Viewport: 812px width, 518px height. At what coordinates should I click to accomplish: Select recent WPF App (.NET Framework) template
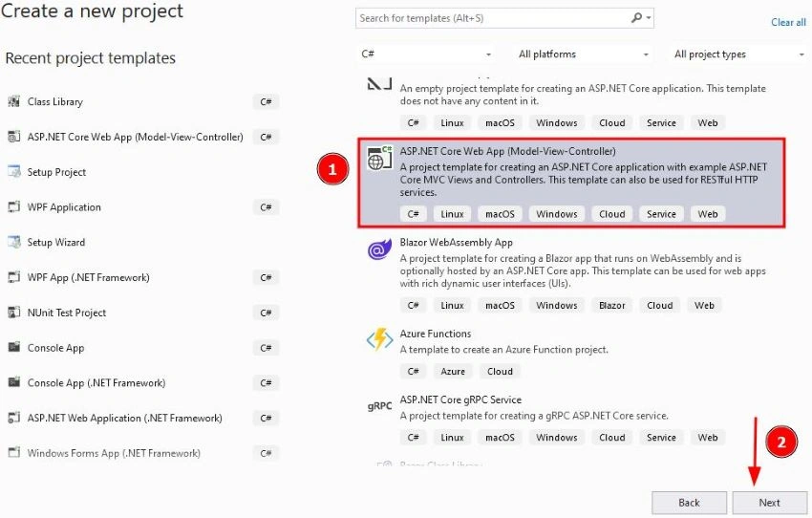coord(143,277)
